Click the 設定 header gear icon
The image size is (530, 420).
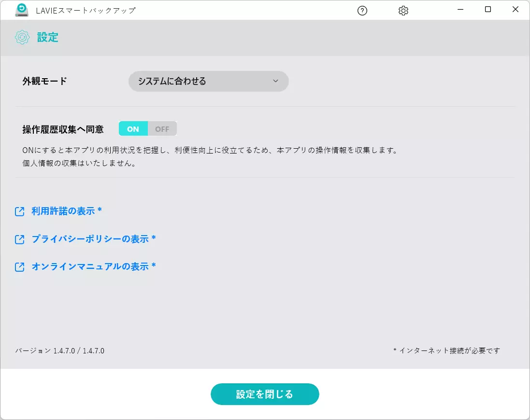22,37
